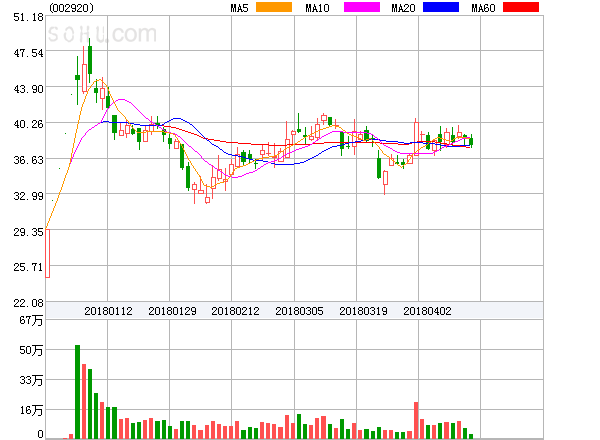Select the MA10 legend label
Screen dimensions: 600x440
[317, 8]
